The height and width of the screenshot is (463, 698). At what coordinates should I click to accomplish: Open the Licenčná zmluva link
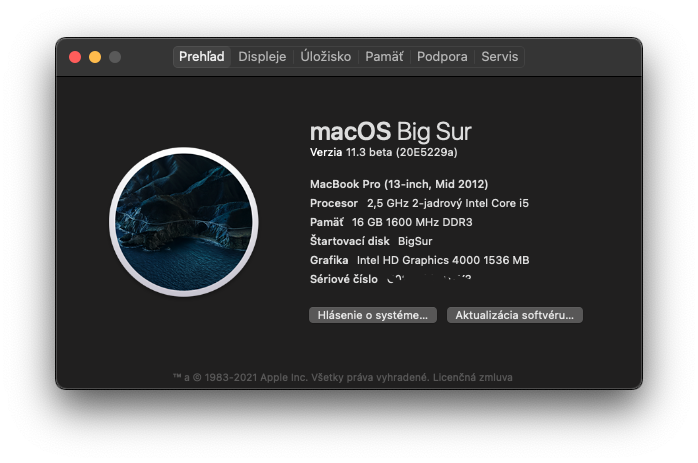[x=473, y=378]
